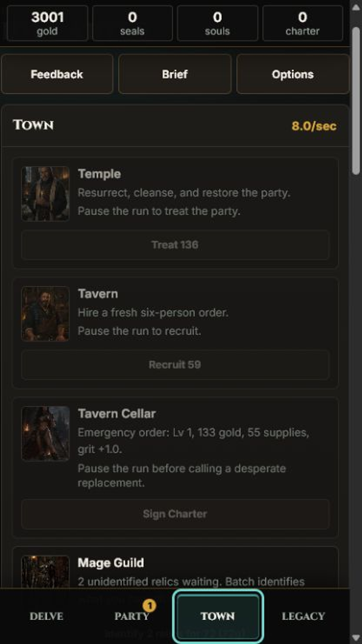Click the Treat 136 temple button
Image resolution: width=362 pixels, height=644 pixels.
pos(175,245)
